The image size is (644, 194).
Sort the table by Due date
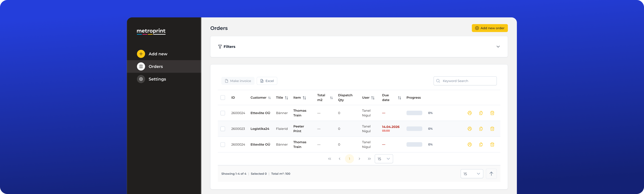tap(399, 98)
